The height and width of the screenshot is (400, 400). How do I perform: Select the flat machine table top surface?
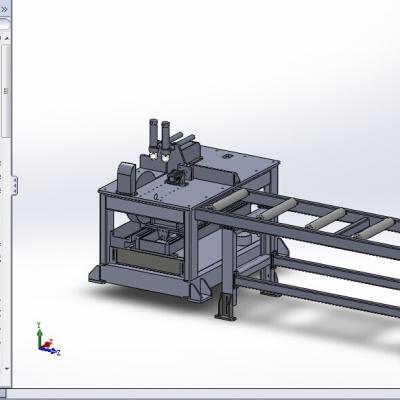190,177
